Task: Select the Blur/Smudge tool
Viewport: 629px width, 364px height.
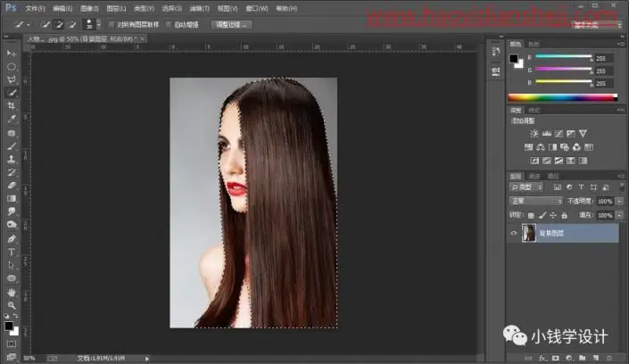Action: click(x=12, y=211)
